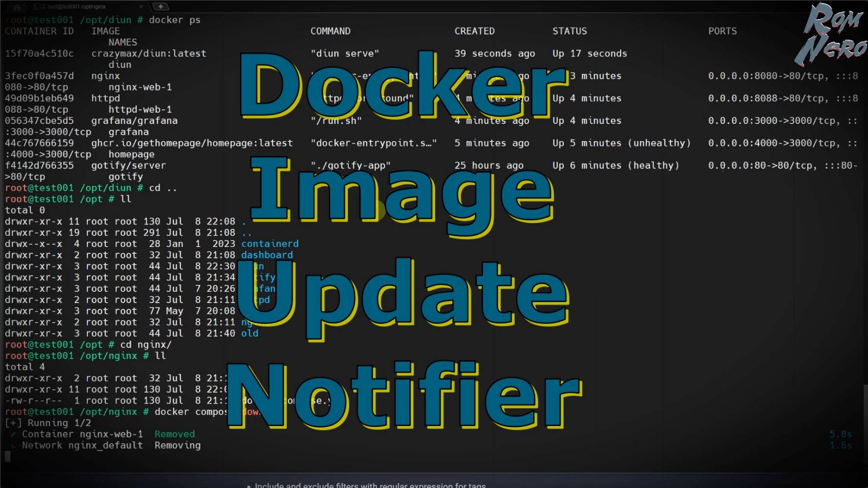Screen dimensions: 868x488
Task: Click 'Network nginx_default' text
Action: 82,446
